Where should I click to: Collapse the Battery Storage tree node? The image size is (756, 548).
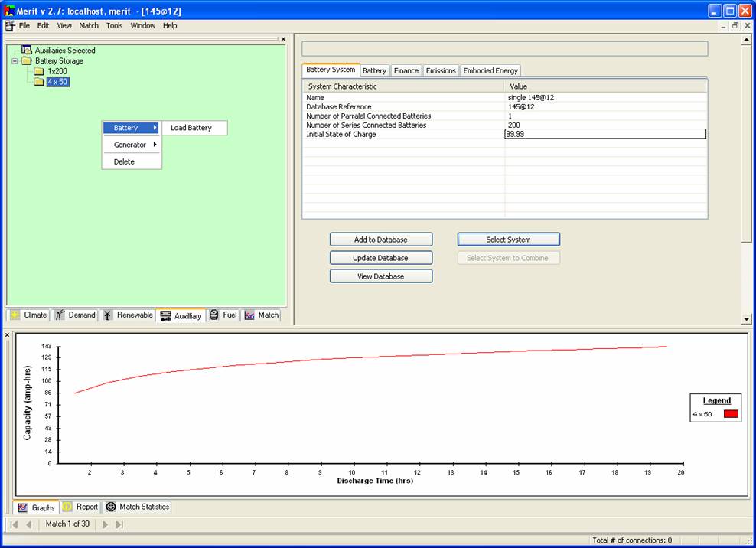point(15,60)
